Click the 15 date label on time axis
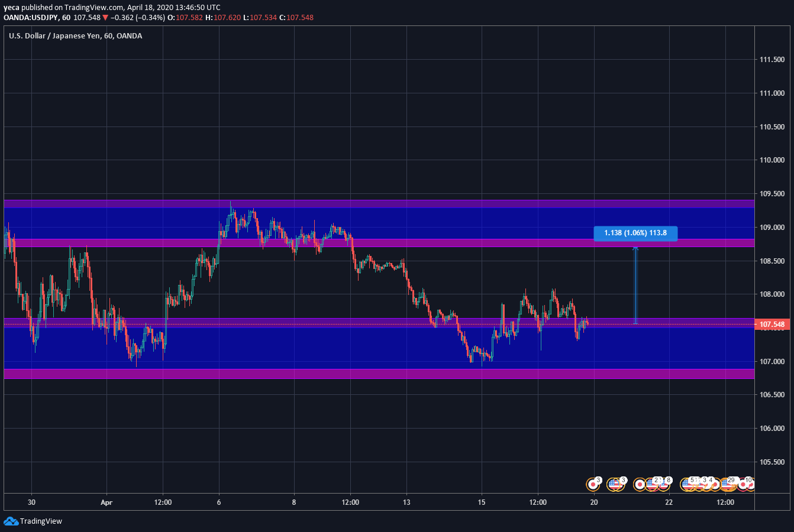 pos(482,502)
